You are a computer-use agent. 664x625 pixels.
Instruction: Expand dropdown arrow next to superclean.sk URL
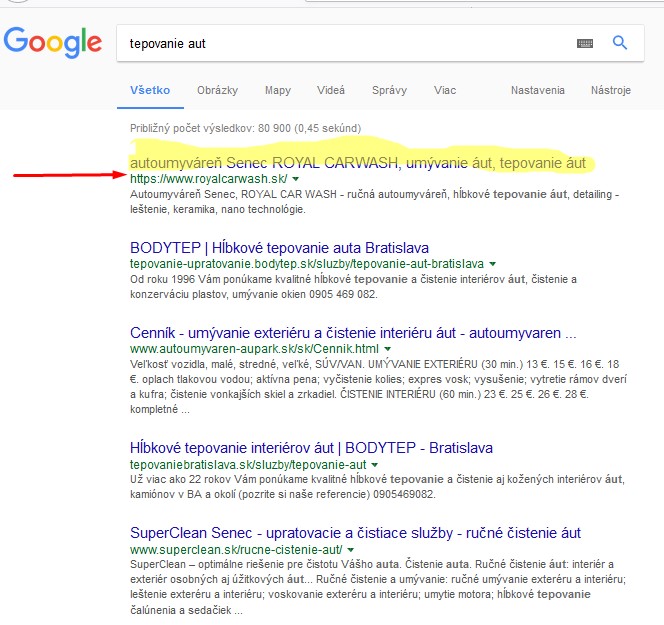tap(350, 550)
